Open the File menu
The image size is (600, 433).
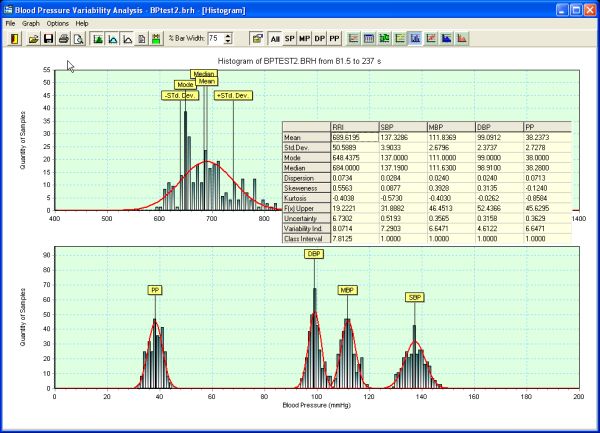(11, 22)
